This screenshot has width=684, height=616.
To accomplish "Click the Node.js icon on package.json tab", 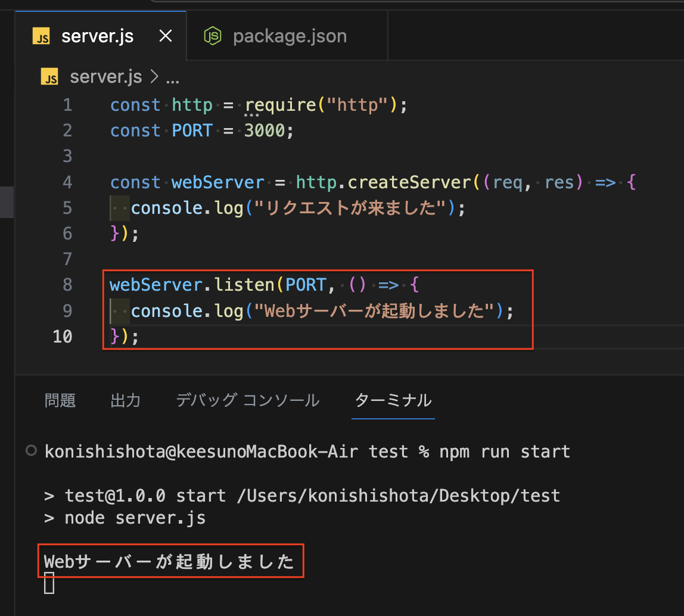I will tap(213, 35).
